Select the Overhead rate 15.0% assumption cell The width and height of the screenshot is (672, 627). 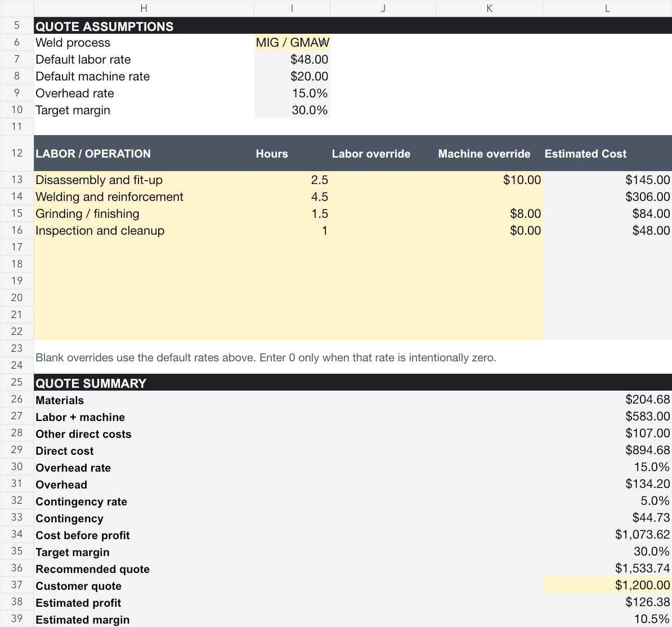[292, 93]
